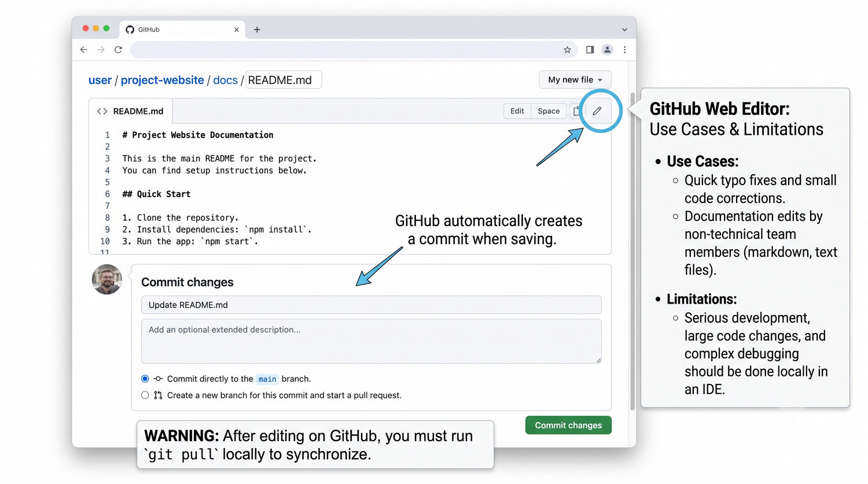Bookmark the page with the star icon
868x484 pixels.
pyautogui.click(x=567, y=50)
